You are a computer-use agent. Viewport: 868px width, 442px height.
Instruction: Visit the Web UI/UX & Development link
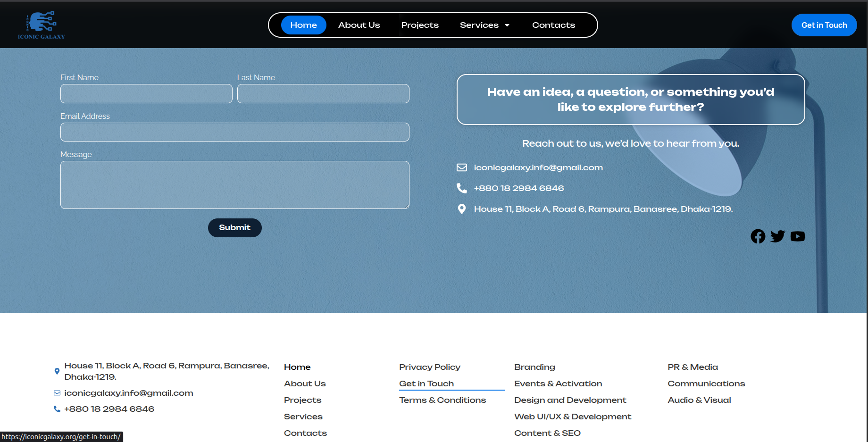tap(572, 417)
